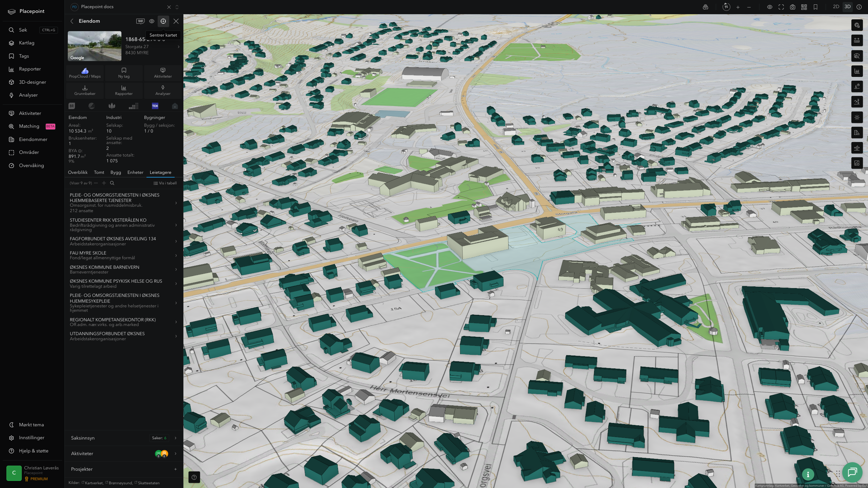Take a map screenshot with camera icon

793,7
